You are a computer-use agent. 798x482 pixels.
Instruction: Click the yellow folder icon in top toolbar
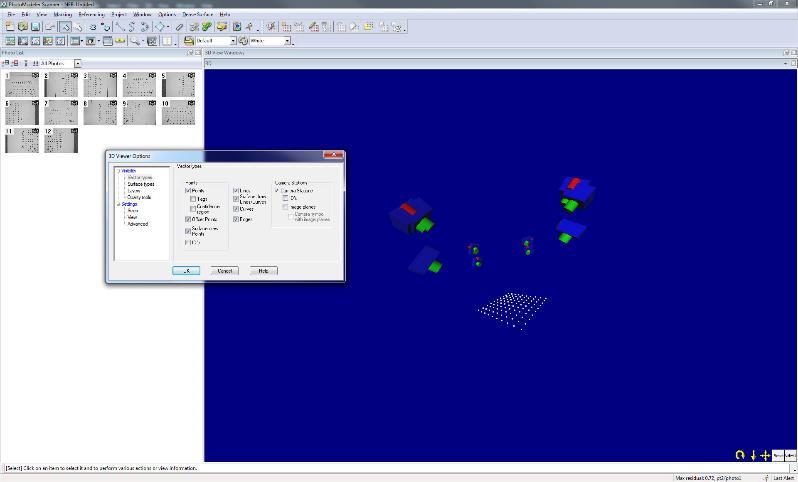[222, 26]
